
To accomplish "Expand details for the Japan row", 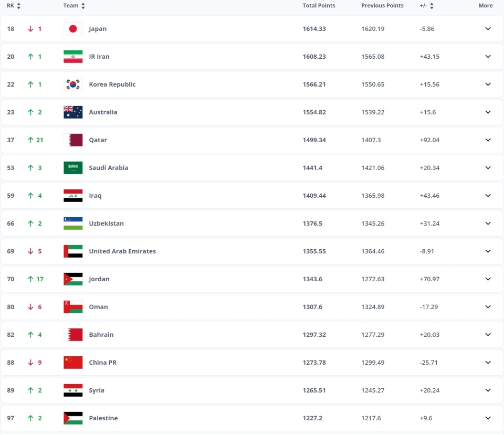I will [x=488, y=29].
